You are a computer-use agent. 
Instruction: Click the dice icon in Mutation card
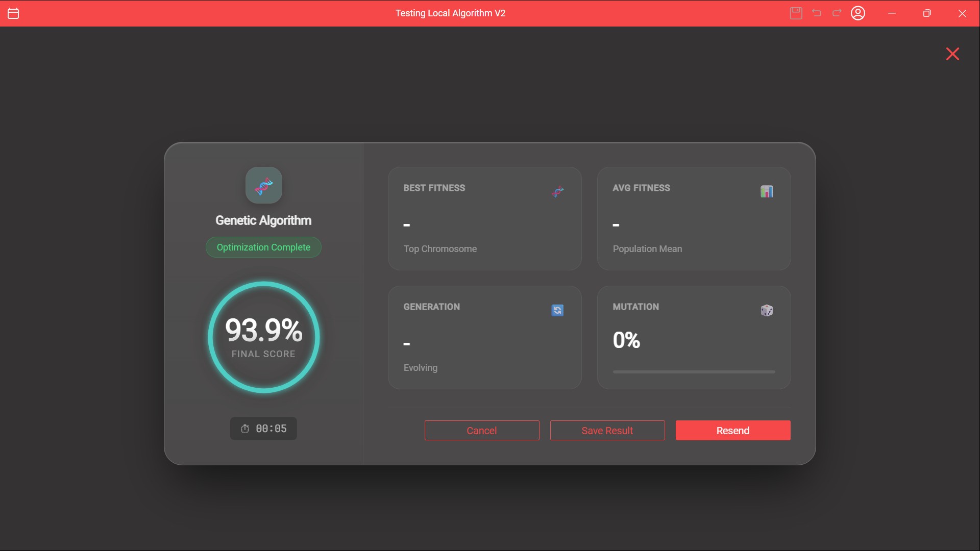[x=766, y=310]
